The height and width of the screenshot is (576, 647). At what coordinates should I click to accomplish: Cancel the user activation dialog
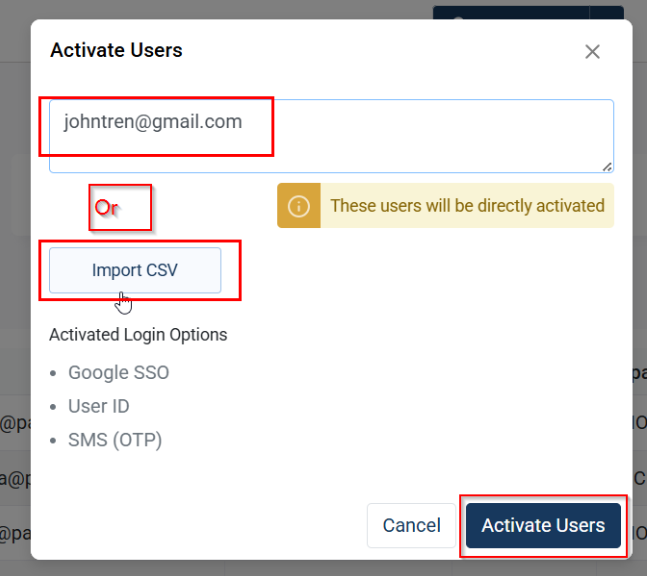tap(411, 525)
